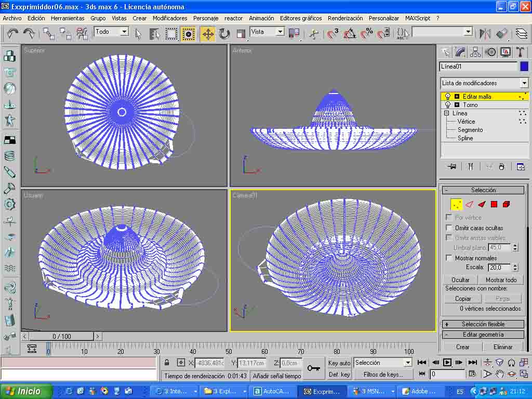This screenshot has height=399, width=532.
Task: Select Edge sub-object selection icon
Action: pyautogui.click(x=469, y=204)
